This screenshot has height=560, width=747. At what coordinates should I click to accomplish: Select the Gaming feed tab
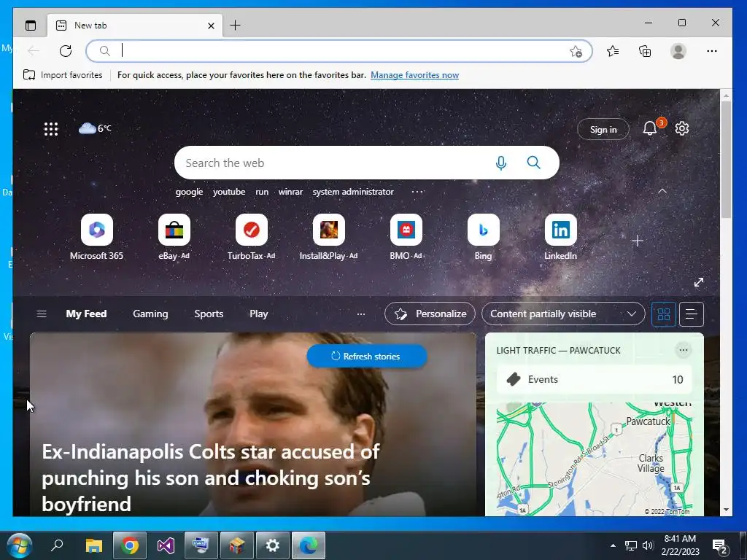pyautogui.click(x=150, y=314)
